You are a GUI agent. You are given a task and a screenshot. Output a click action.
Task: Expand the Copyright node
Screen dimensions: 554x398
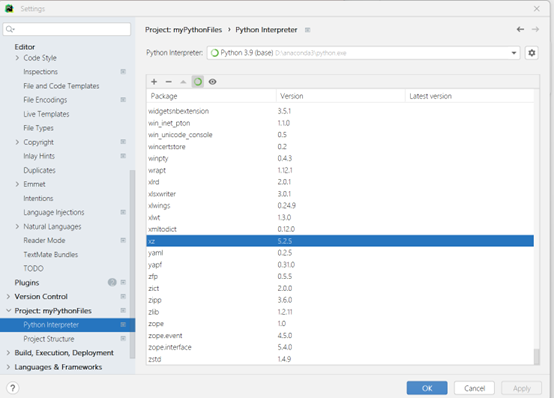coord(17,142)
